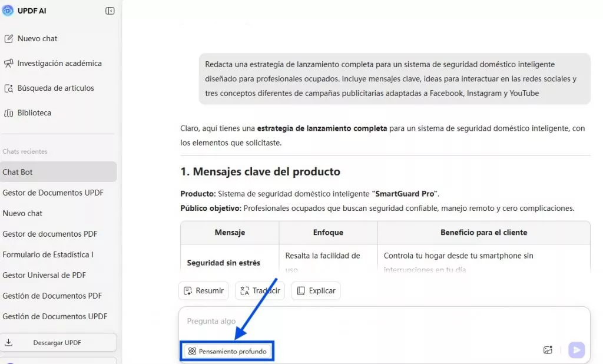Open the Biblioteca section
Image resolution: width=603 pixels, height=364 pixels.
(28, 112)
